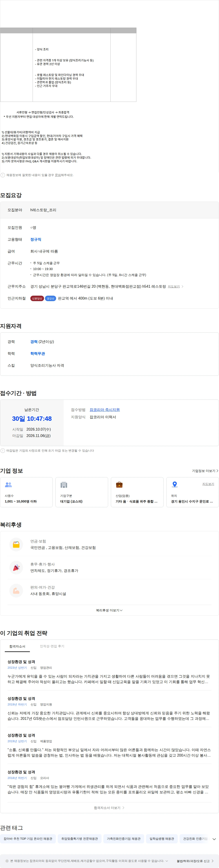Image resolution: width=219 pixels, height=868 pixels.
Task: Click the 대기업 (코스피) company card
Action: click(81, 492)
